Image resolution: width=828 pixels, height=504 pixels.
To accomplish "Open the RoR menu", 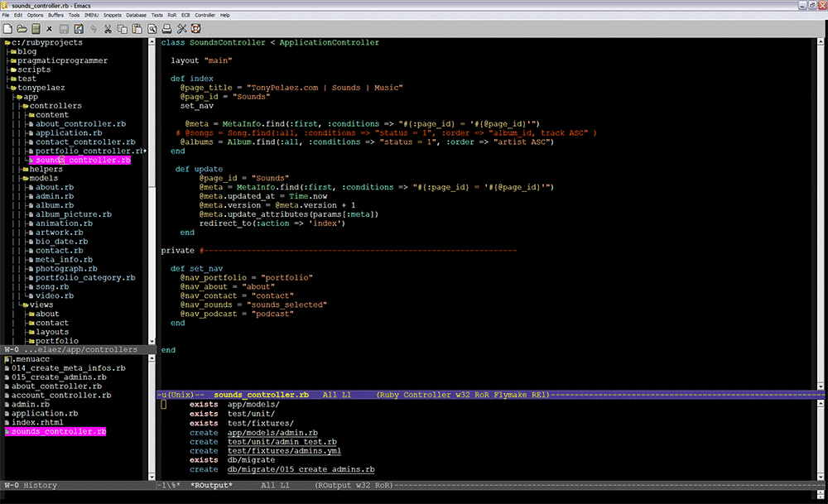I will [171, 15].
